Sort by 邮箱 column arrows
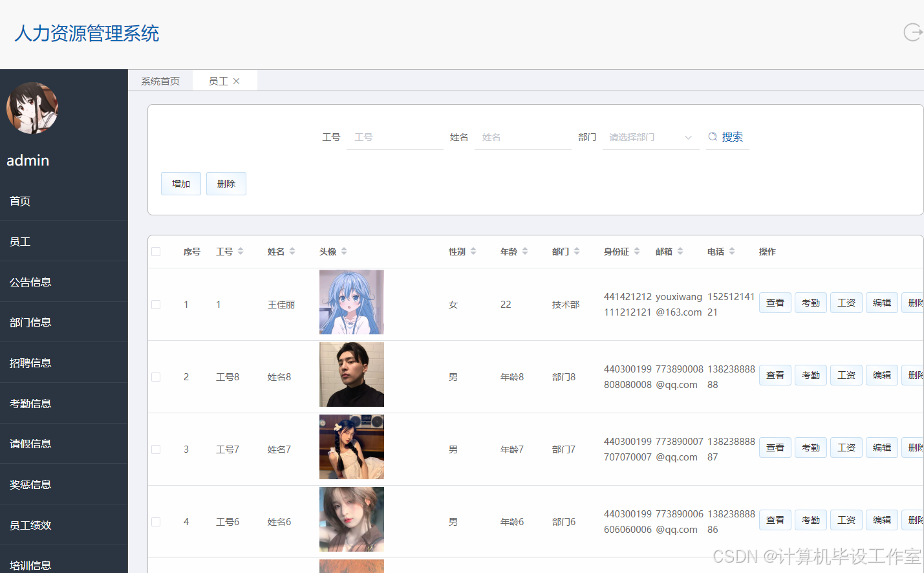The image size is (924, 573). [680, 252]
